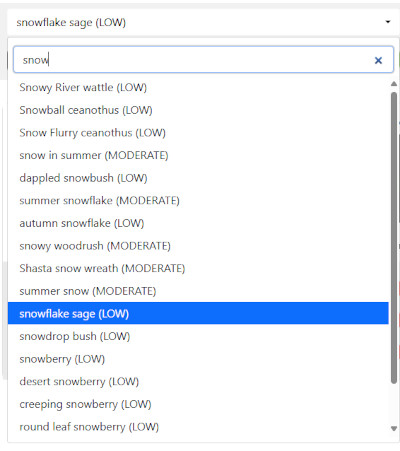
Task: Choose snowy woodrush (MODERATE)
Action: coord(198,246)
